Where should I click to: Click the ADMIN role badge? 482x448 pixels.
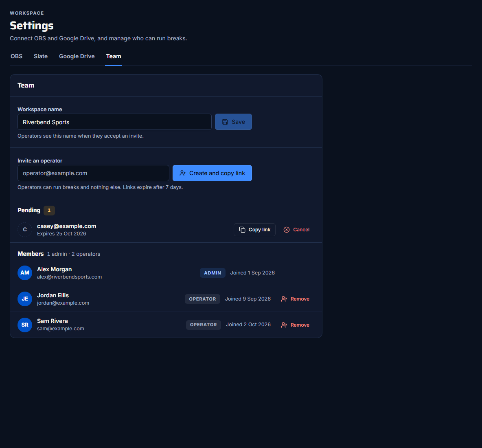[213, 273]
